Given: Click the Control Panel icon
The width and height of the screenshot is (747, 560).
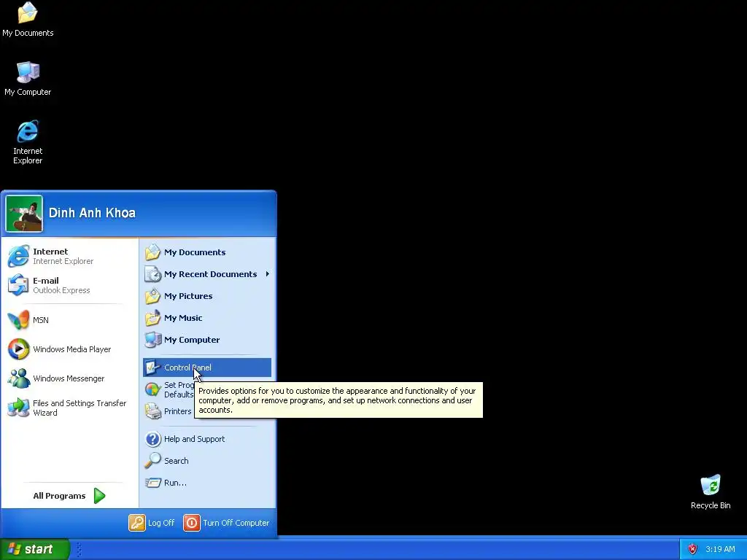Looking at the screenshot, I should (153, 367).
